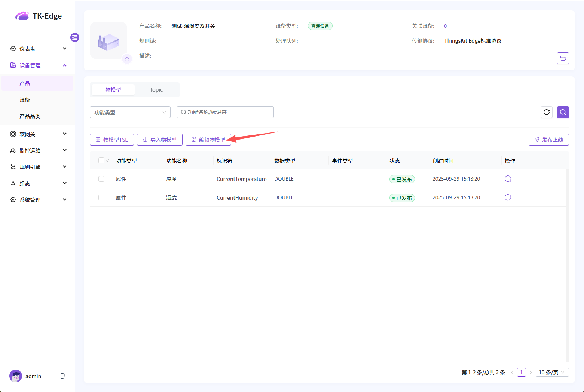View details icon for 温度 row

coord(508,179)
